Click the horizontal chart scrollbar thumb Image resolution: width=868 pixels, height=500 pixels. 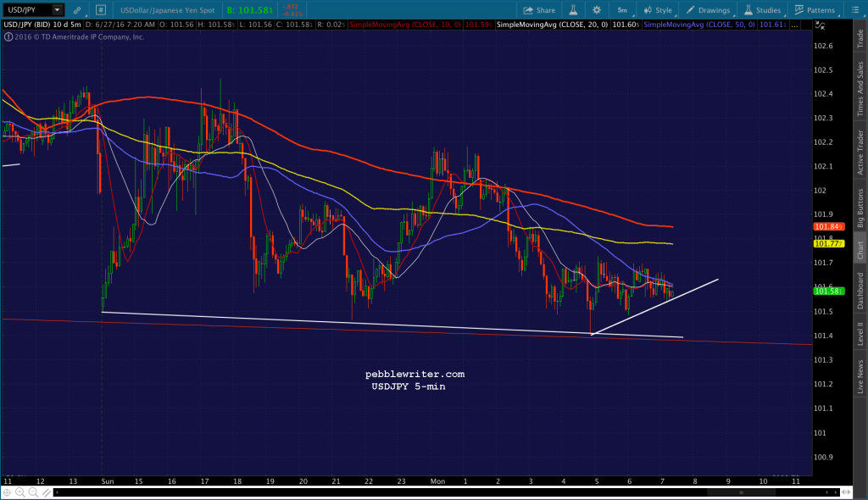click(x=741, y=492)
